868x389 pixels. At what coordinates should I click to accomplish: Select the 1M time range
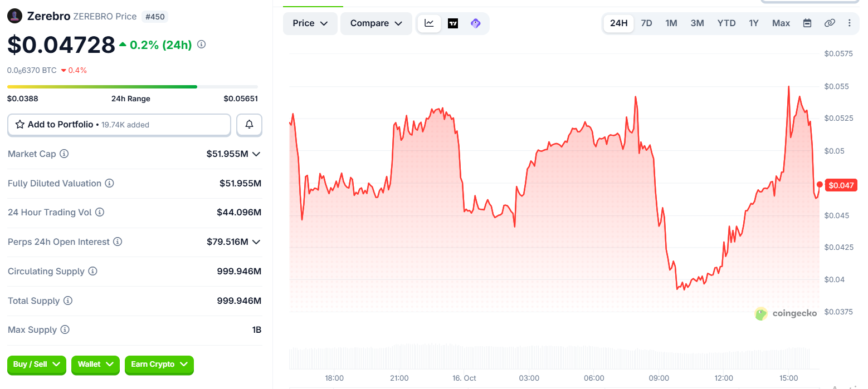tap(671, 23)
